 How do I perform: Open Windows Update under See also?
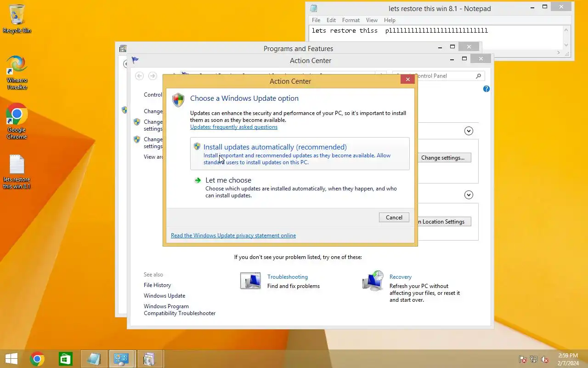(164, 296)
